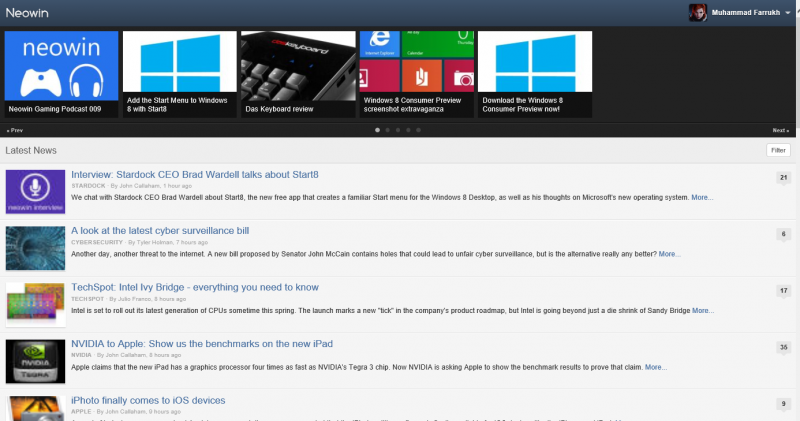Open the TECHSPOT category tag

tap(87, 299)
